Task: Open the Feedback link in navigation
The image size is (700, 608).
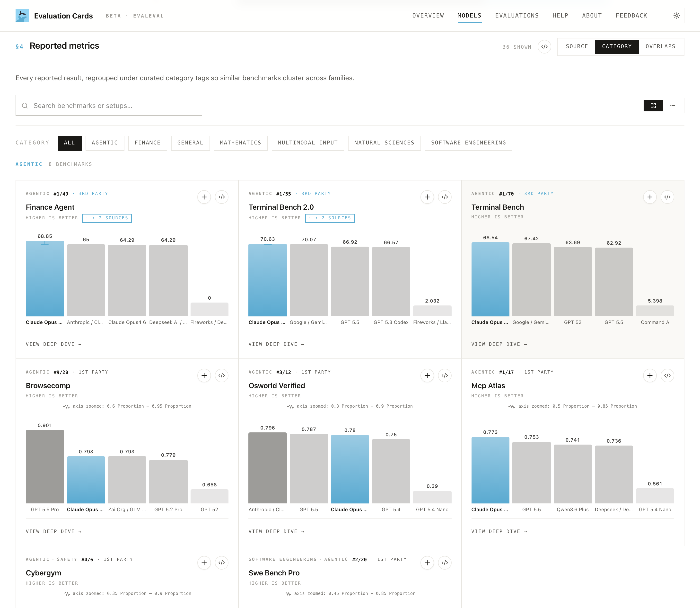Action: (x=631, y=16)
